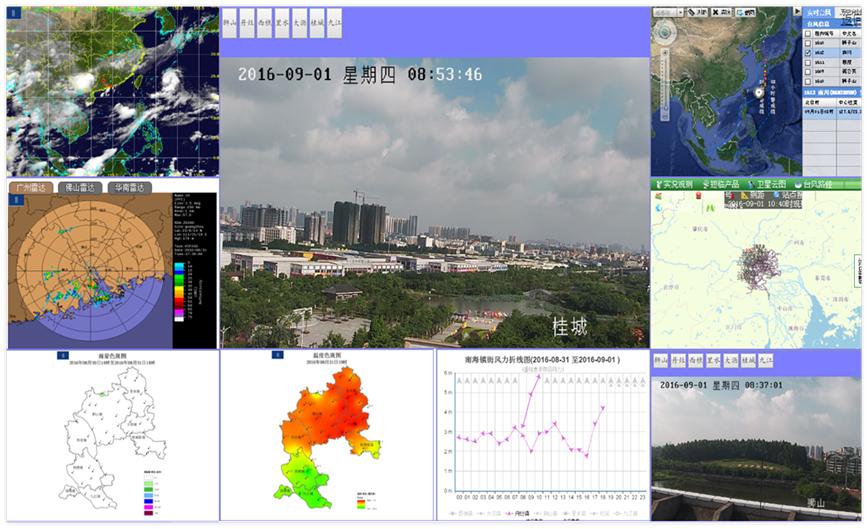Click pause icon on satellite cloud image

pyautogui.click(x=14, y=13)
